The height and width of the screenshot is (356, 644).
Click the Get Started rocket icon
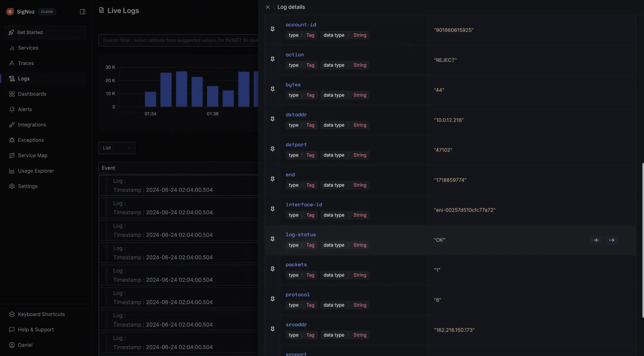coord(11,32)
